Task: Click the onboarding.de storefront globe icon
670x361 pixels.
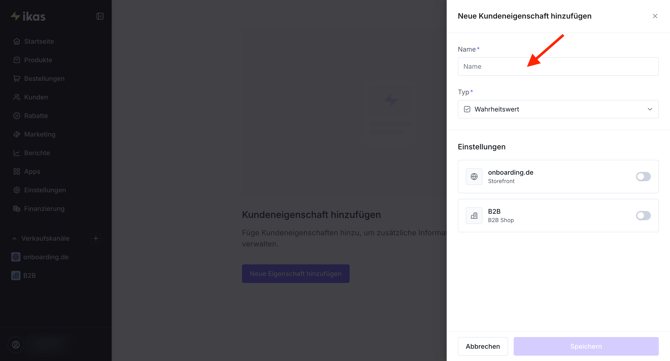Action: (474, 176)
